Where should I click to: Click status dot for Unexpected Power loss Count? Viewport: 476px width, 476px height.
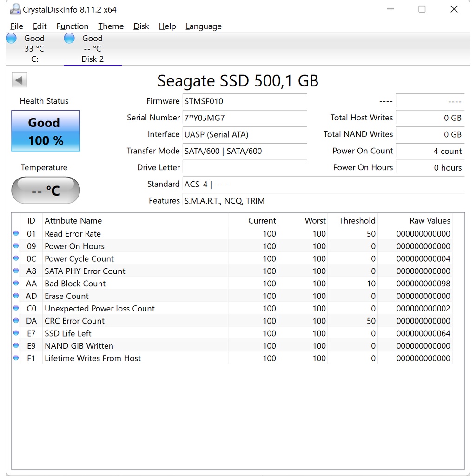pyautogui.click(x=16, y=308)
